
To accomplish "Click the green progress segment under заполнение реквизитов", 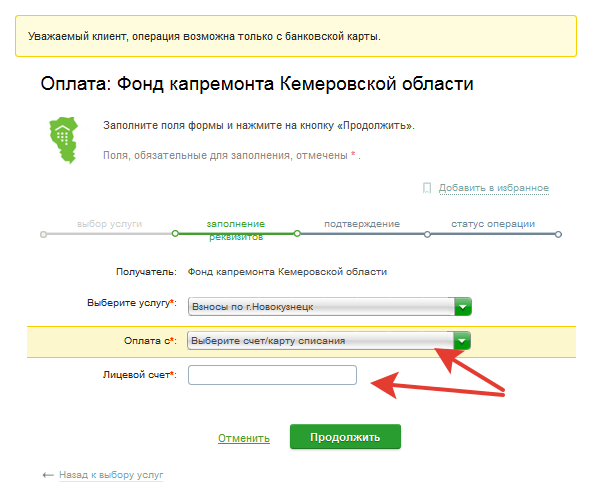I will 236,234.
